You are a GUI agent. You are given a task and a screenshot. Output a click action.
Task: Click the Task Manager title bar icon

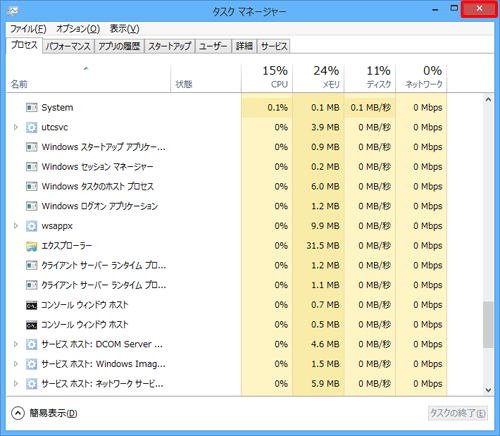(x=13, y=12)
